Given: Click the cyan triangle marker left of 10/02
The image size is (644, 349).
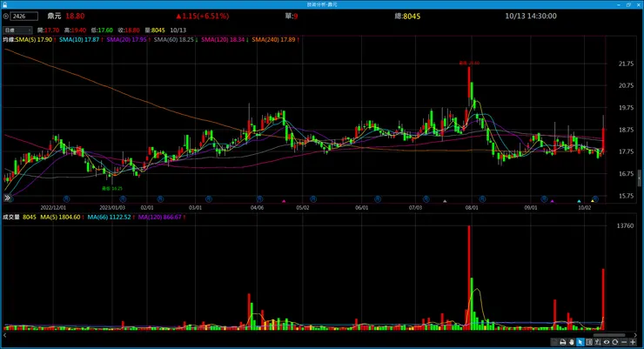Looking at the screenshot, I should 579,201.
